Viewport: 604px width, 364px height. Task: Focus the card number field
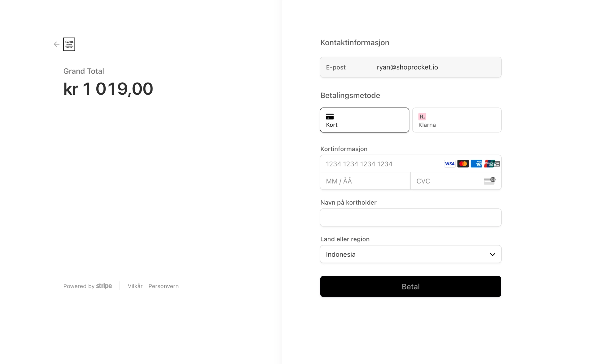tap(380, 164)
